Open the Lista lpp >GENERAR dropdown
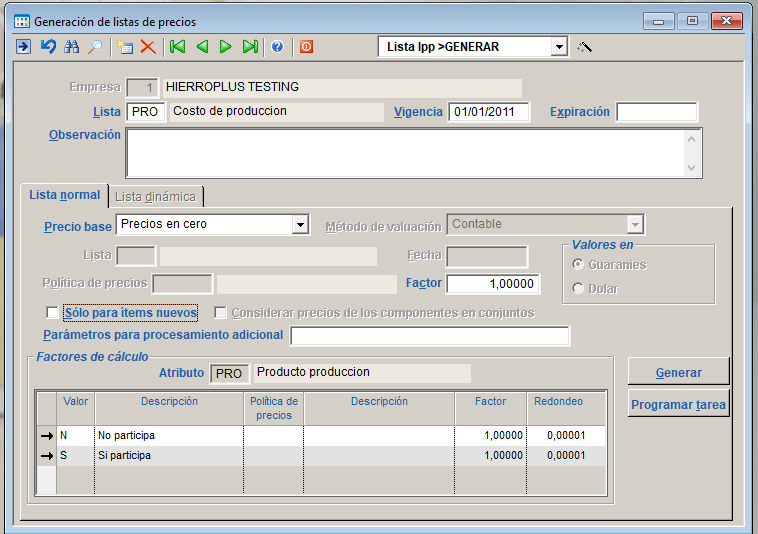758x534 pixels. click(559, 47)
